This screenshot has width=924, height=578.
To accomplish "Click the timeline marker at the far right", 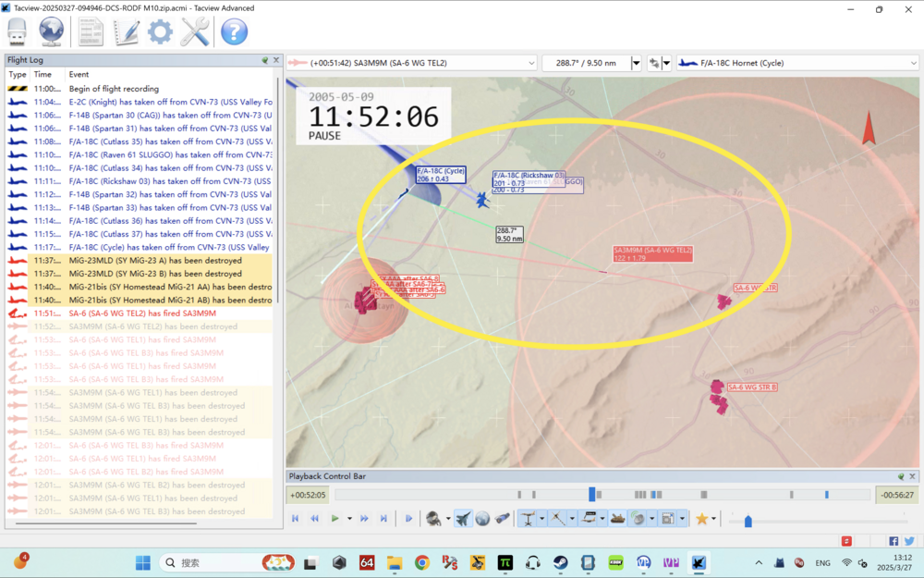I will tap(827, 494).
